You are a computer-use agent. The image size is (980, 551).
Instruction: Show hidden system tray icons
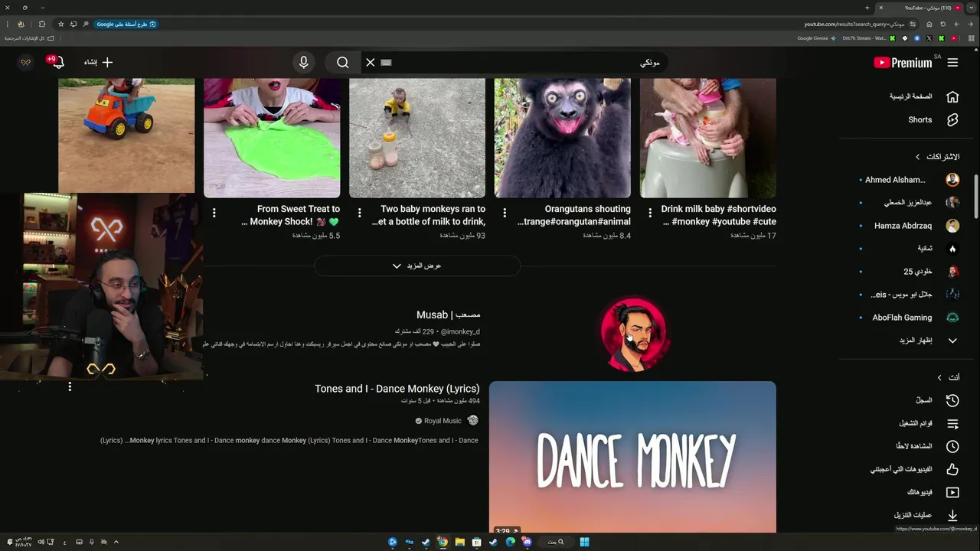116,542
